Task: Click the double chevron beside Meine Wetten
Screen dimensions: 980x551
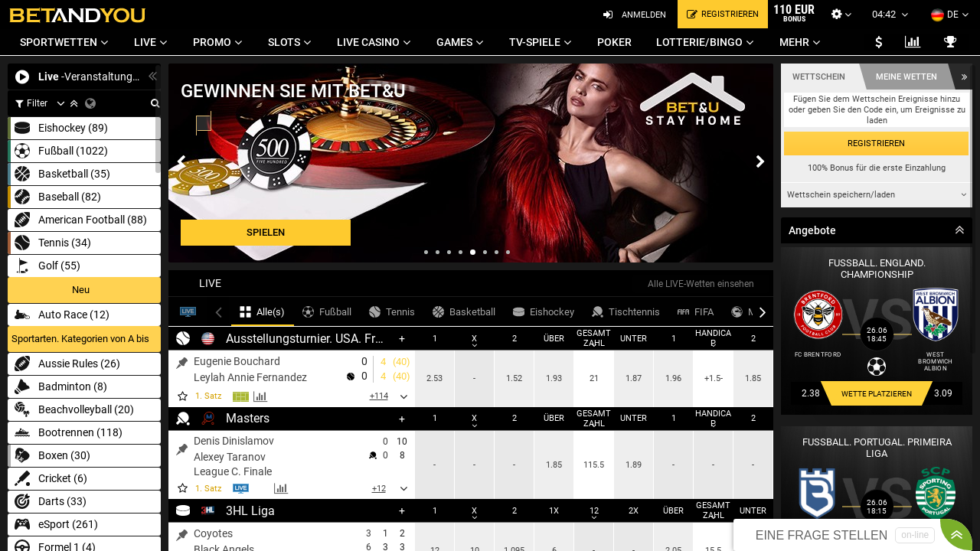Action: (x=964, y=77)
